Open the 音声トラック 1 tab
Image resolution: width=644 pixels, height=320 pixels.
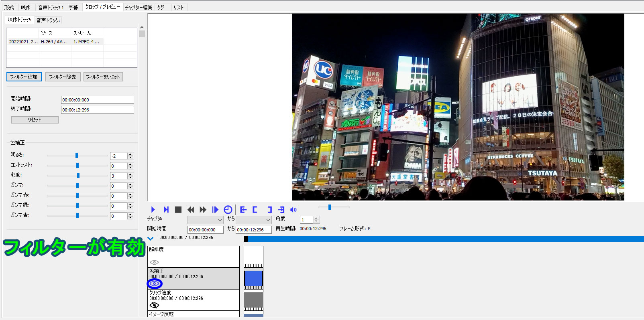coord(51,7)
